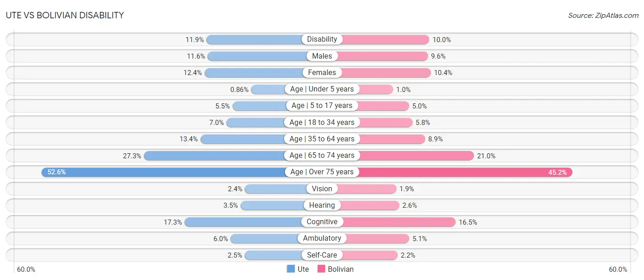Image resolution: width=644 pixels, height=280 pixels.
Task: Click the Bolivian pink legend swatch
Action: pos(321,269)
